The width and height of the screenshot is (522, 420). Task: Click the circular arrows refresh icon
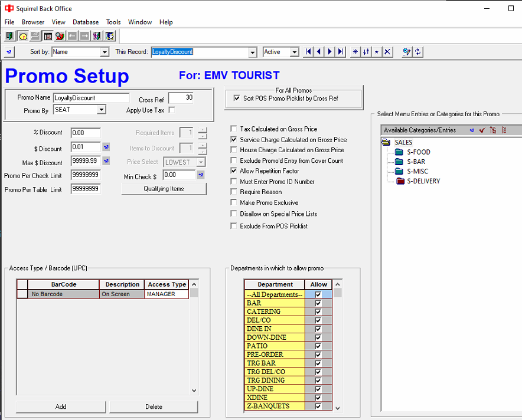pyautogui.click(x=418, y=51)
